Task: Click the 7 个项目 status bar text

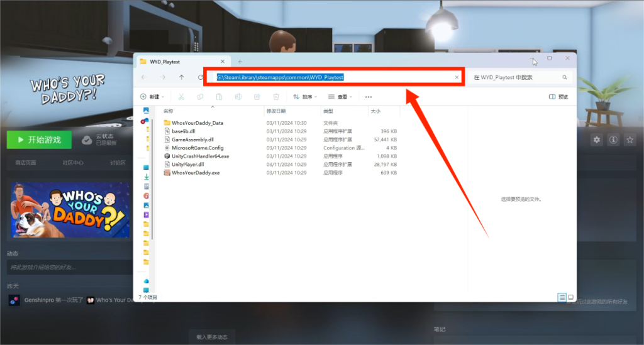Action: pyautogui.click(x=147, y=297)
